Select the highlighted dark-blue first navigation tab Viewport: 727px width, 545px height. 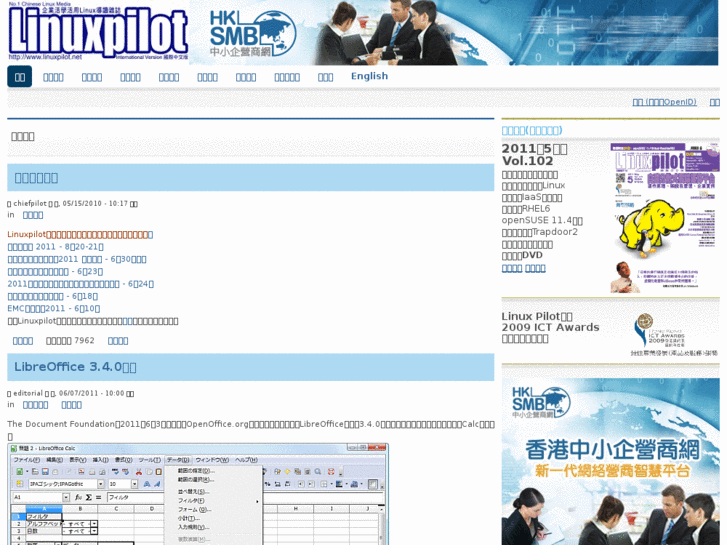19,77
